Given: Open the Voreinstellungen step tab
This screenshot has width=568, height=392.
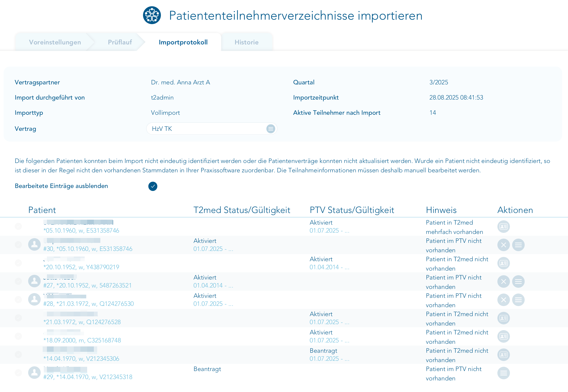Looking at the screenshot, I should point(55,42).
